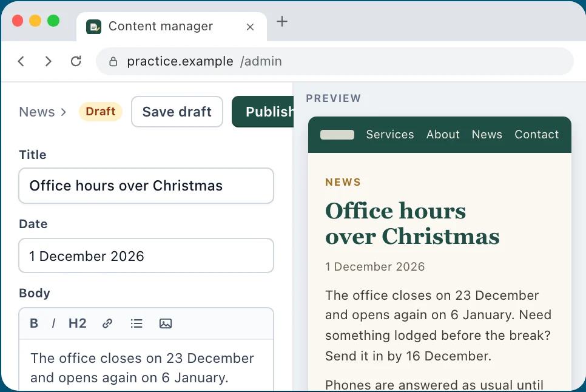Image resolution: width=586 pixels, height=392 pixels.
Task: Minimize the window with yellow button
Action: 35,21
